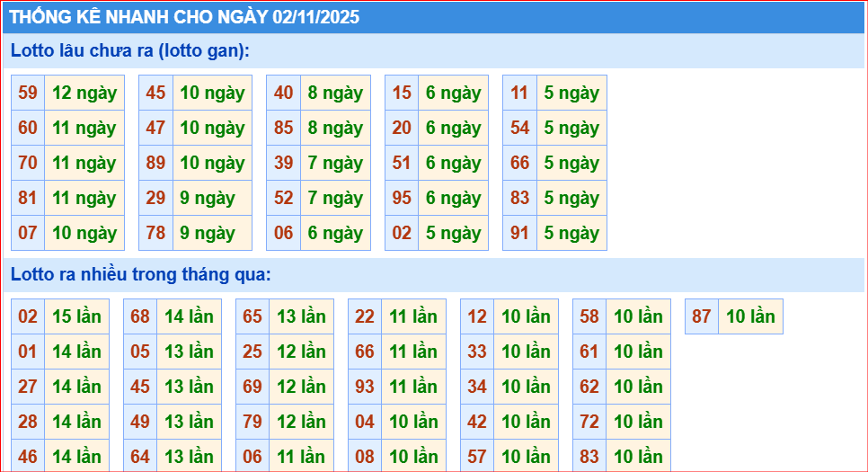Select the '12 ngày' cell beside number 59
The height and width of the screenshot is (472, 868).
pos(84,93)
